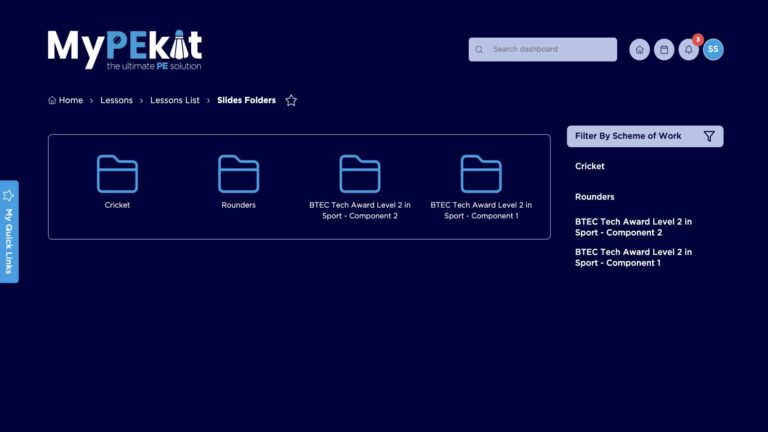Viewport: 768px width, 432px height.
Task: Focus the Search dashboard field
Action: pos(543,49)
